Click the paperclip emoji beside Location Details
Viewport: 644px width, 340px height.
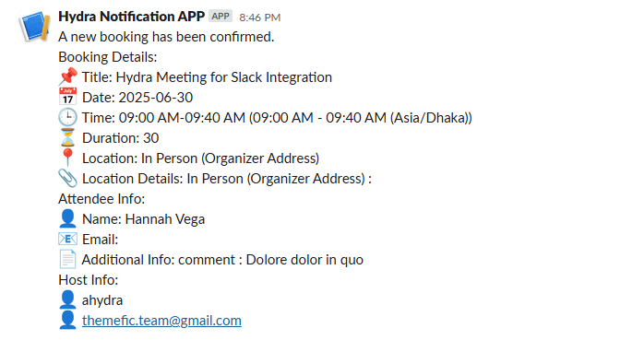[x=67, y=178]
